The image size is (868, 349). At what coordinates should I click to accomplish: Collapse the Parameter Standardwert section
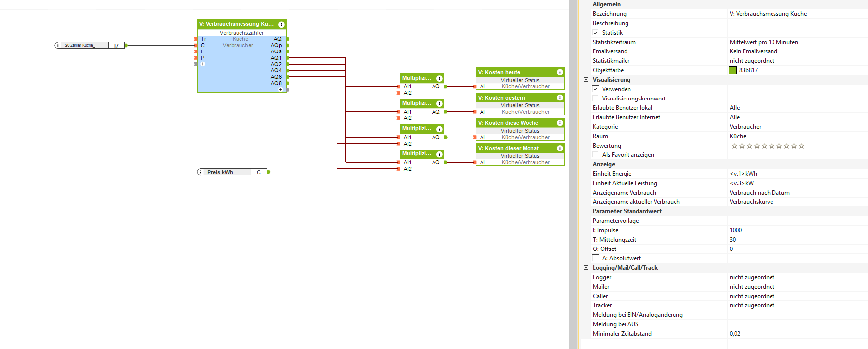(586, 211)
